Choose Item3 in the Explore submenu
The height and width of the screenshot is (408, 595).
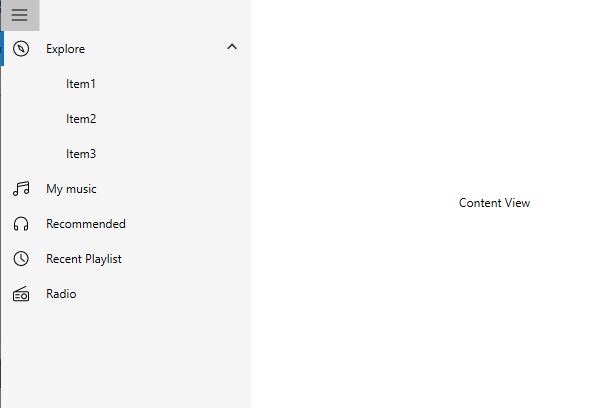point(81,154)
